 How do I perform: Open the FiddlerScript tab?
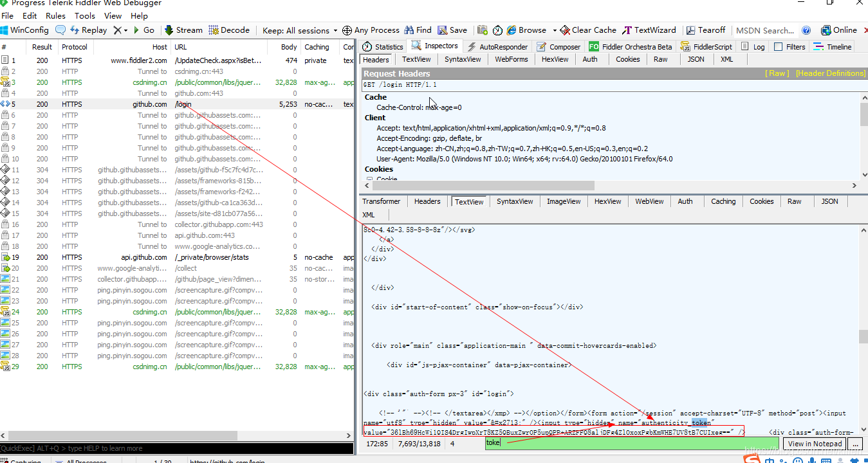[x=706, y=46]
